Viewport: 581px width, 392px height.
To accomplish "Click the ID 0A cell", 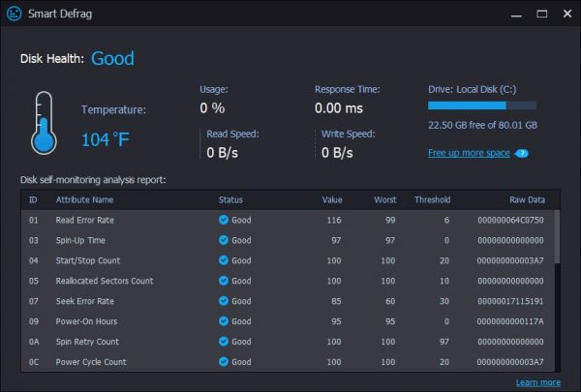I will (34, 342).
